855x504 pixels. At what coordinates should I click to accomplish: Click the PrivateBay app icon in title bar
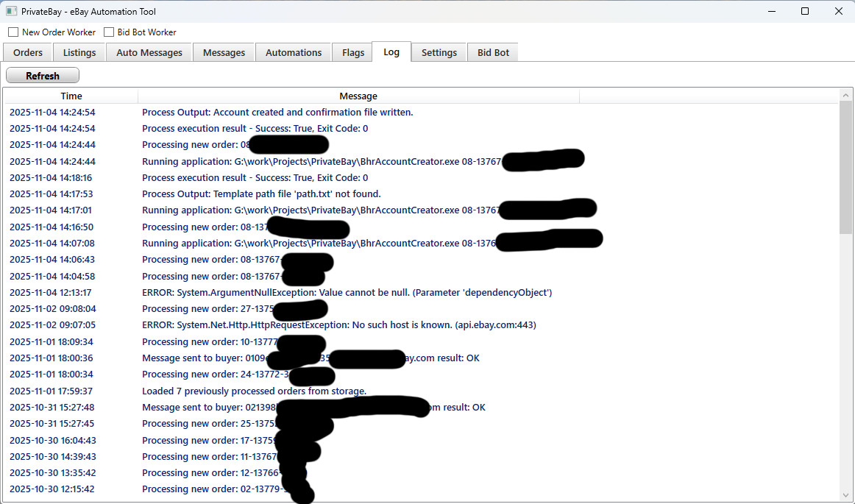[11, 12]
